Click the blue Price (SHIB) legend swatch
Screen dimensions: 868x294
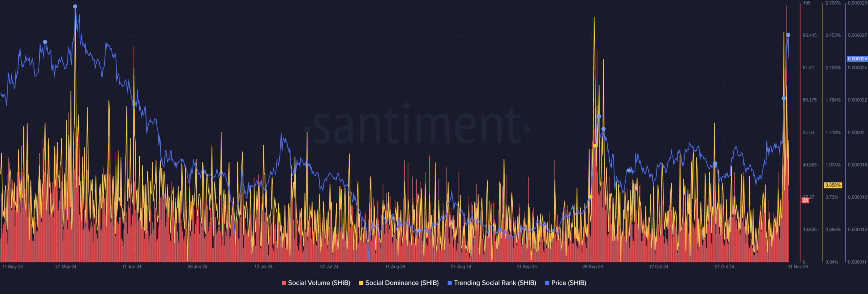pos(547,283)
